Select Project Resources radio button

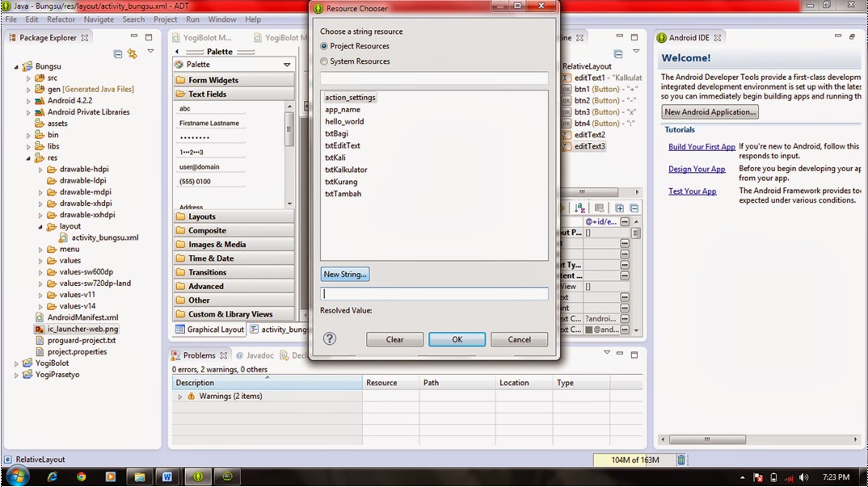point(324,46)
